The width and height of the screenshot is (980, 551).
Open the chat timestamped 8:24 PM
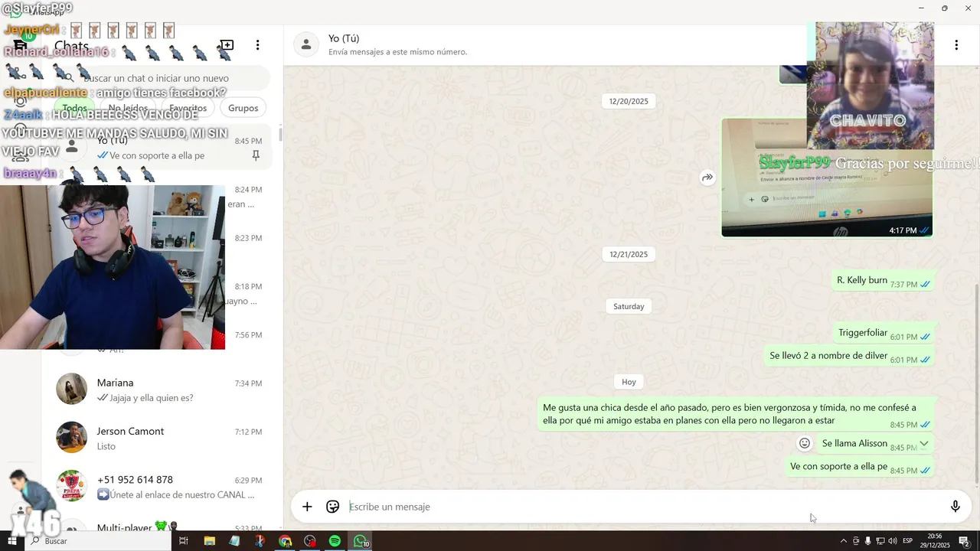coord(249,197)
